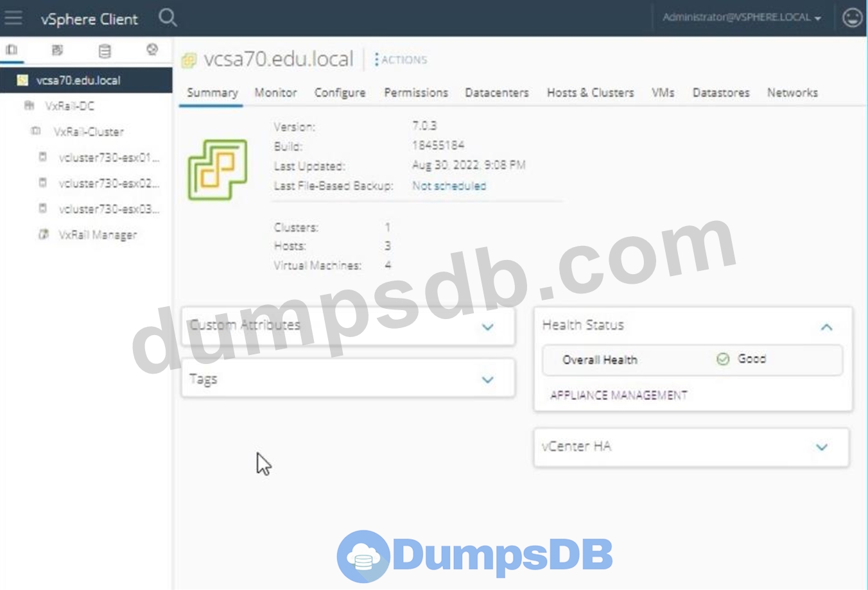Viewport: 868px width, 590px height.
Task: Click the Not scheduled backup link
Action: click(449, 186)
